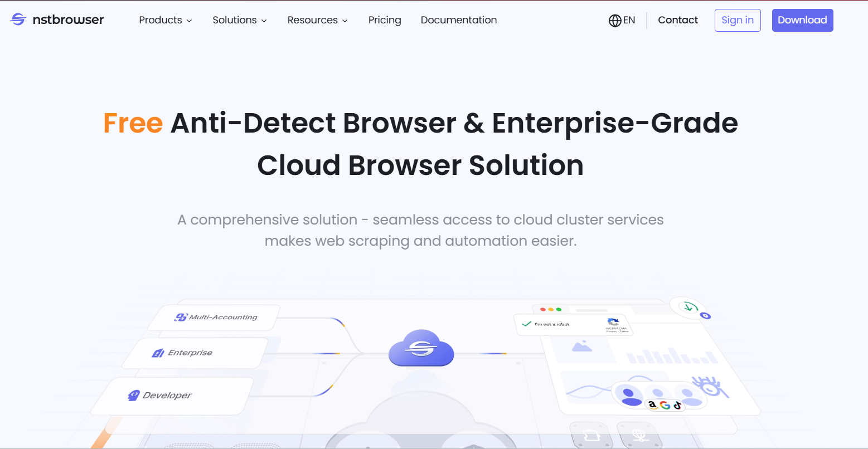Open the Products menu
The height and width of the screenshot is (449, 868).
click(x=166, y=20)
